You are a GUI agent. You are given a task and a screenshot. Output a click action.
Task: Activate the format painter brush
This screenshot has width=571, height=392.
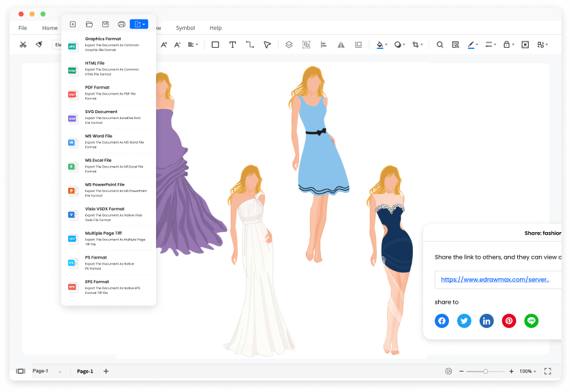39,45
